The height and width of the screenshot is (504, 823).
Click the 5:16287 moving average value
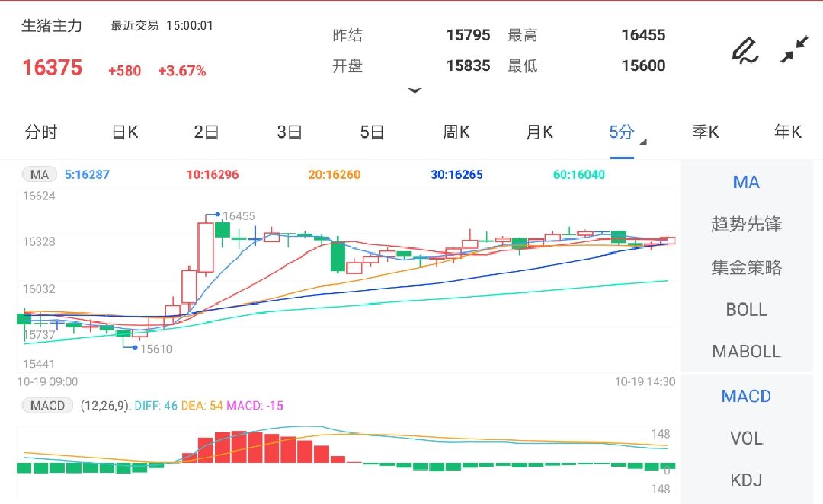coord(87,174)
